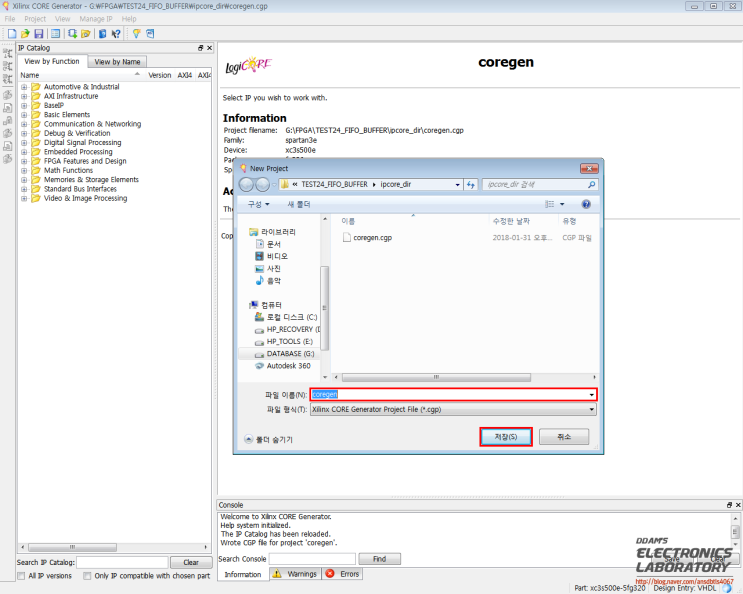Click the Open Project folder icon

(24, 33)
